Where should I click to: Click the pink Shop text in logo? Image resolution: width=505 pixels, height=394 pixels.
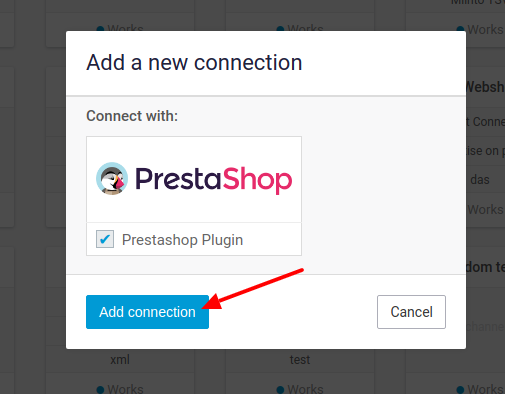[257, 180]
